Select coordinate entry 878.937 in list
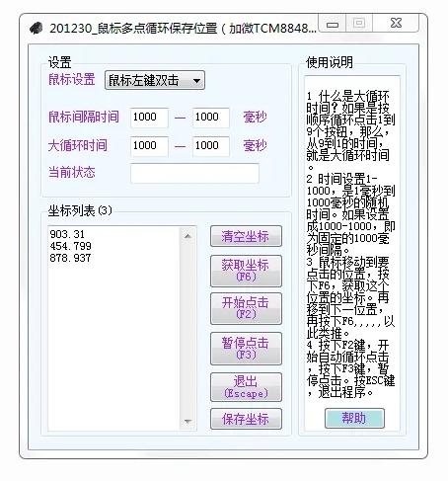Viewport: 448px width, 481px height. pyautogui.click(x=71, y=258)
